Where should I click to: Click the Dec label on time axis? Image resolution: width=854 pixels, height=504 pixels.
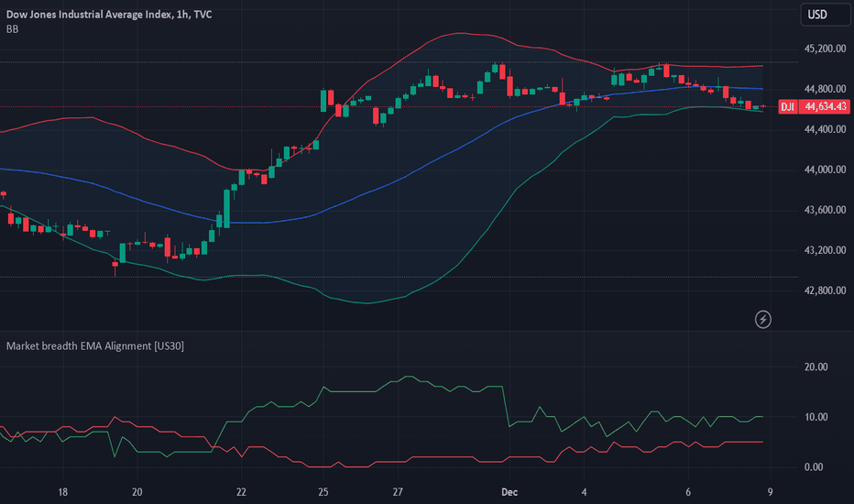509,492
